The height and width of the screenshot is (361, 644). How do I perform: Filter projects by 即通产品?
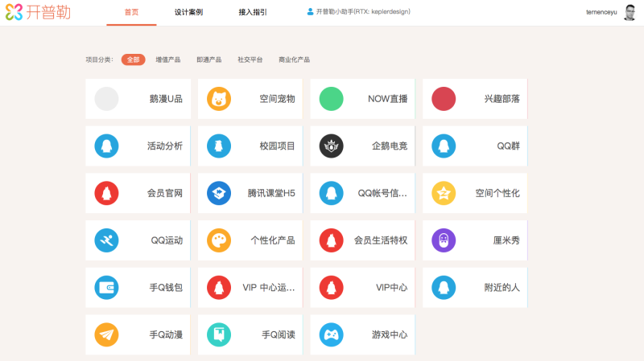click(209, 59)
